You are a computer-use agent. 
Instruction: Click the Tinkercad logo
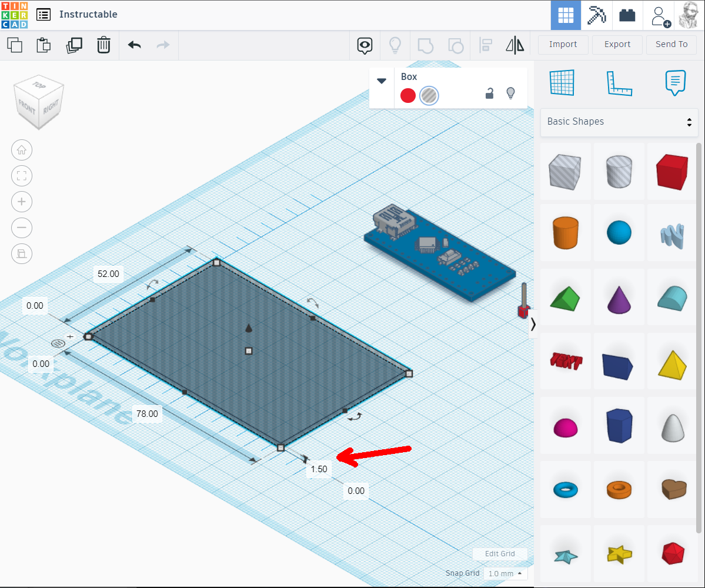click(x=14, y=15)
